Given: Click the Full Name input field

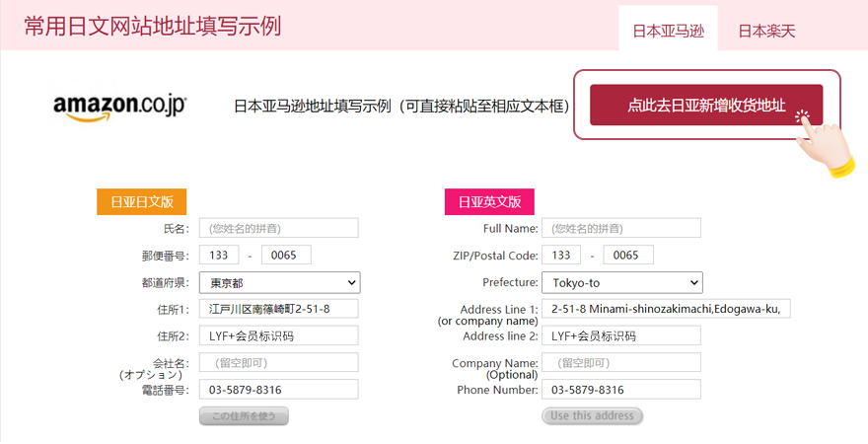Looking at the screenshot, I should [621, 228].
